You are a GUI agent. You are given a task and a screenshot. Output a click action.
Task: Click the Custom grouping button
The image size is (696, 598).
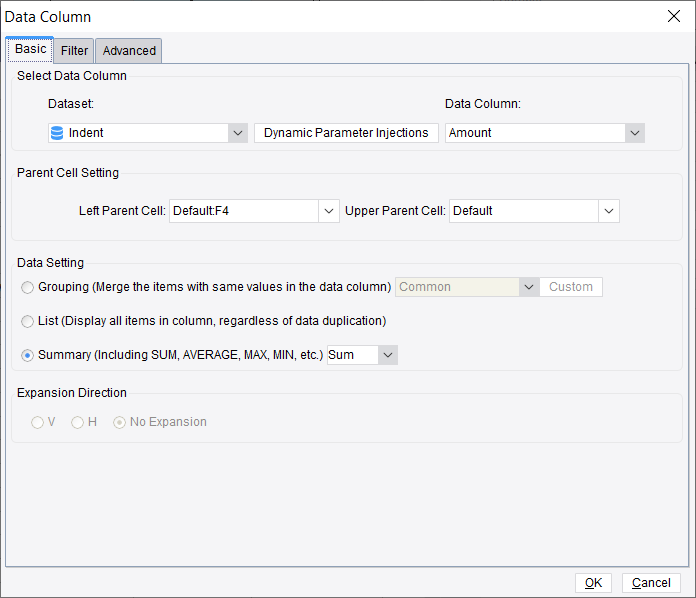[x=571, y=287]
